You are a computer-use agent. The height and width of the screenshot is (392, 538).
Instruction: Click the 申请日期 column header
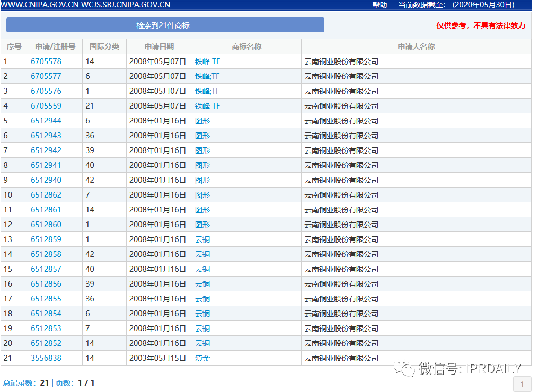(x=159, y=47)
